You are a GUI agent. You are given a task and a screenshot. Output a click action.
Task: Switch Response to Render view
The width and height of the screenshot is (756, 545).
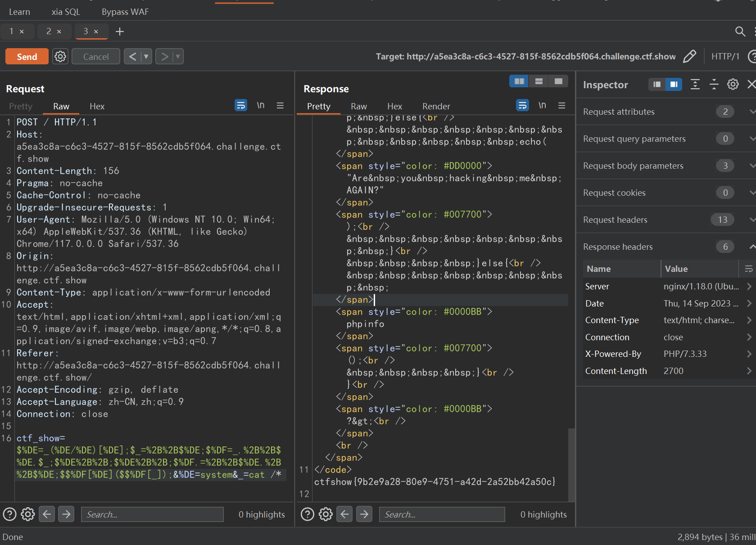click(436, 106)
